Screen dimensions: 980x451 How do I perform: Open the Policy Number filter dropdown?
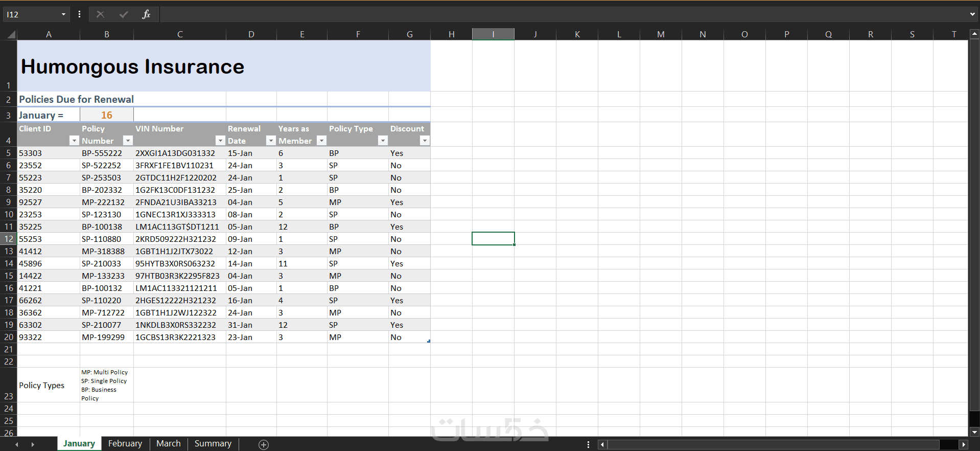click(x=128, y=141)
